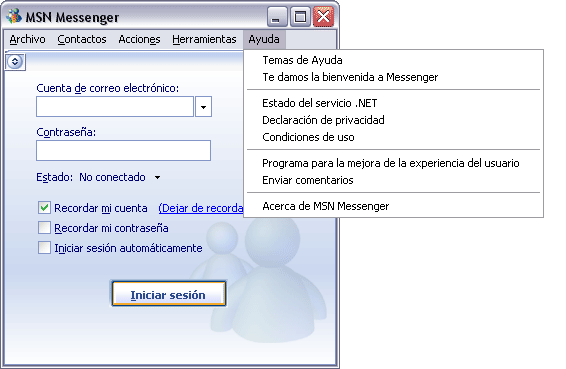Viewport: 566px width, 369px height.
Task: Close the Ayuda menu by clicking it
Action: click(x=264, y=39)
